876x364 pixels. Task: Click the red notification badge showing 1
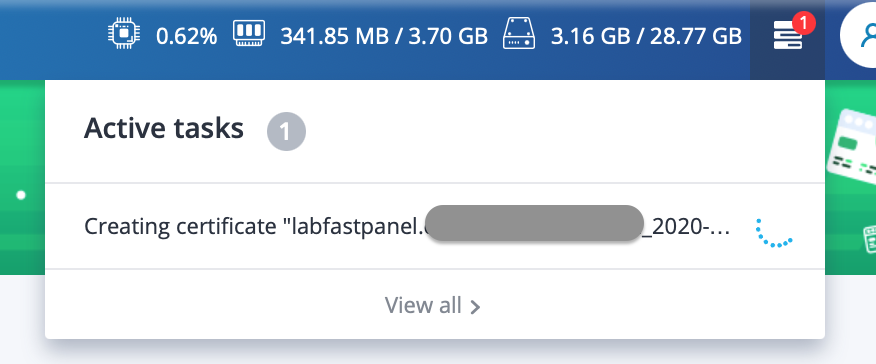(x=803, y=23)
